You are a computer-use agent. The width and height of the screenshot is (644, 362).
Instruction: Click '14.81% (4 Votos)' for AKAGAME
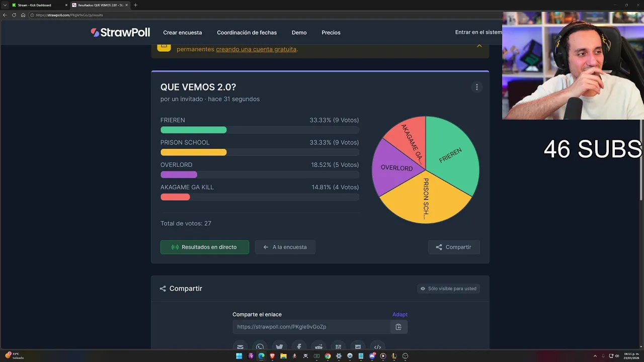click(x=335, y=187)
